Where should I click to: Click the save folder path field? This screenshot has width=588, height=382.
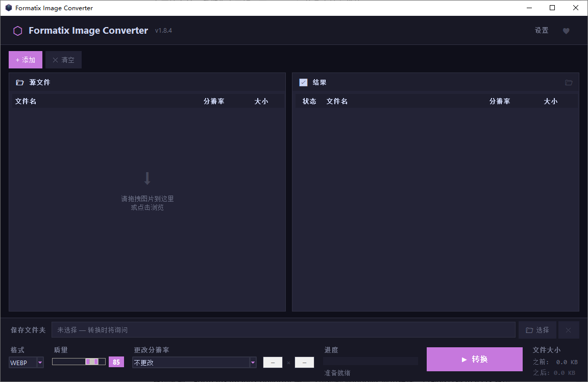click(x=283, y=330)
